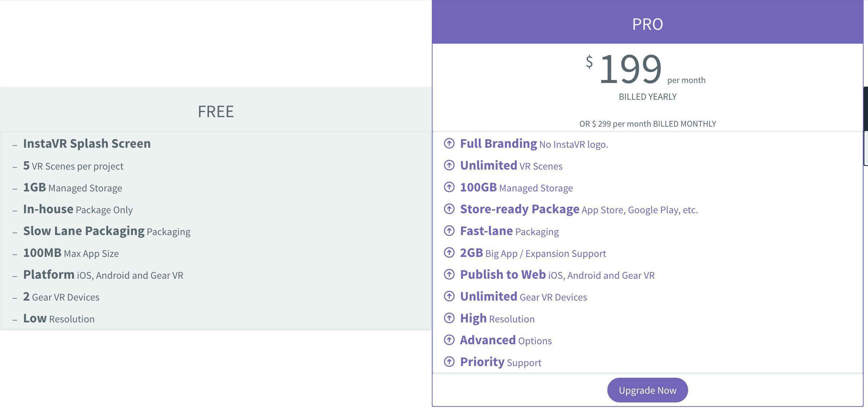
Task: Click the Slow Lane Packaging entry
Action: point(107,231)
